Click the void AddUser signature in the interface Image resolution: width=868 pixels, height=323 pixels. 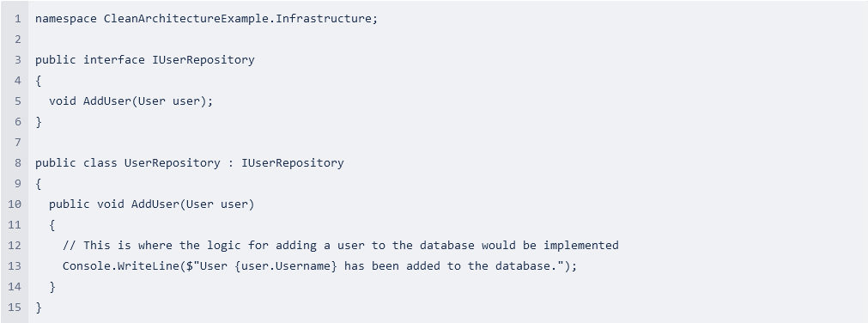coord(131,101)
